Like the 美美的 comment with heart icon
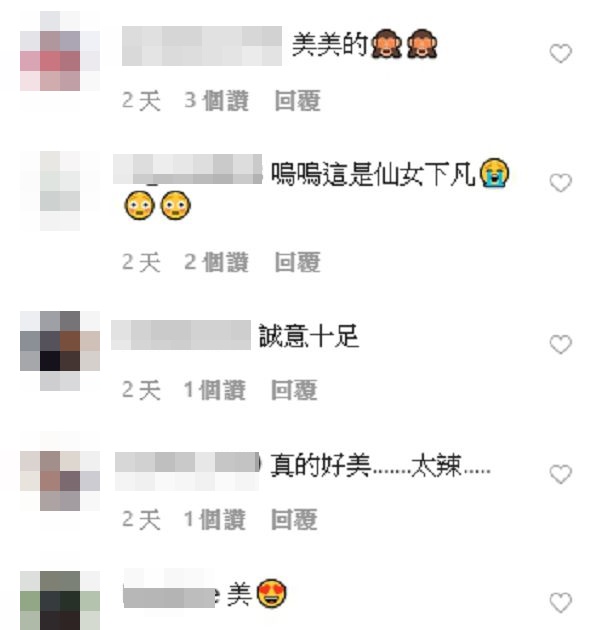616x630 pixels. [561, 53]
